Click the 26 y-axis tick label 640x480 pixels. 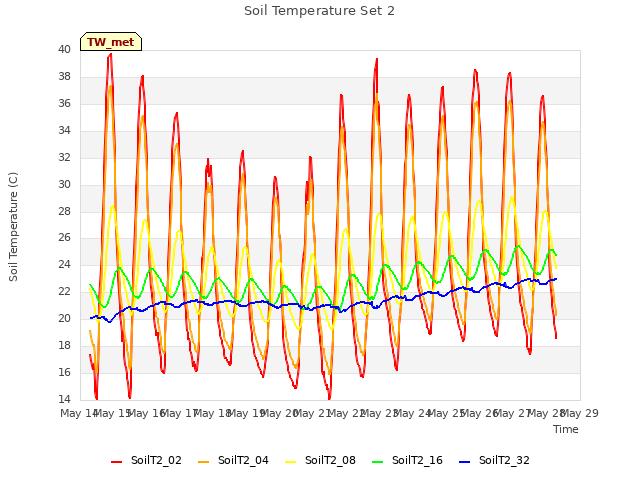(x=64, y=238)
